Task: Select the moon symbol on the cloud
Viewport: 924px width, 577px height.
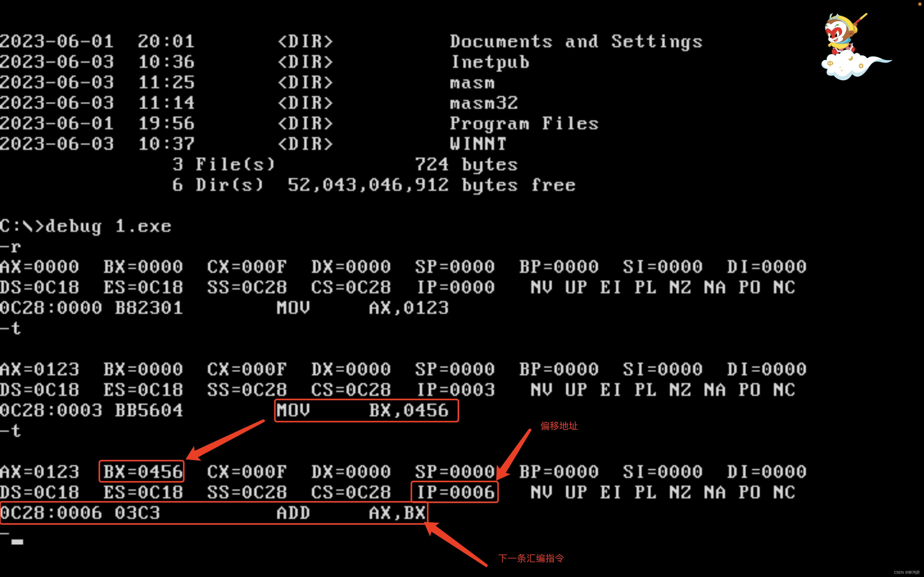Action: [x=851, y=58]
